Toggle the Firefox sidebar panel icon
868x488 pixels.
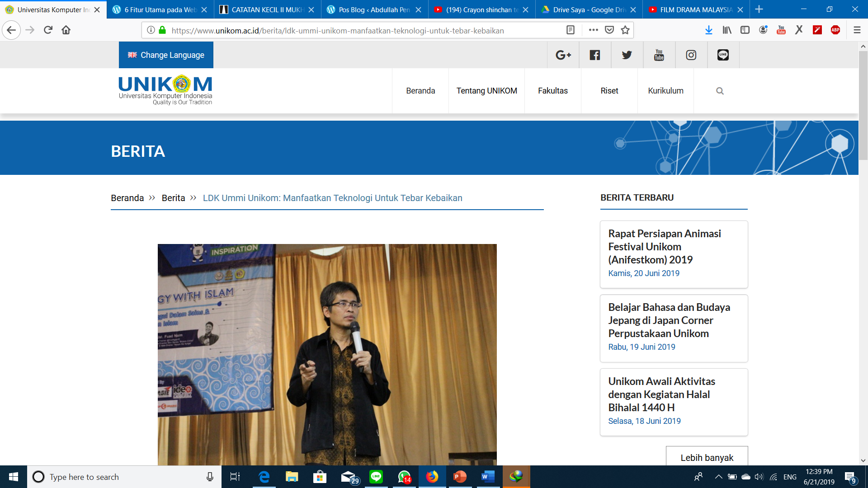pyautogui.click(x=745, y=30)
